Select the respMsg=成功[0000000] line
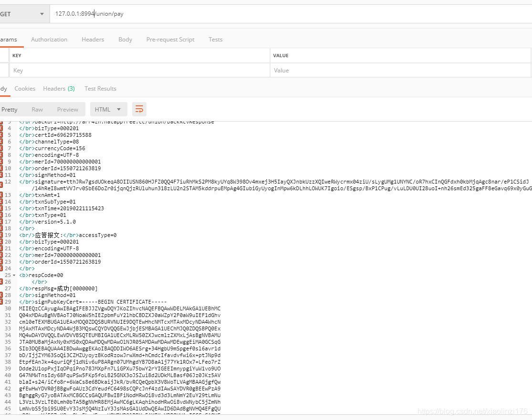 (58, 288)
